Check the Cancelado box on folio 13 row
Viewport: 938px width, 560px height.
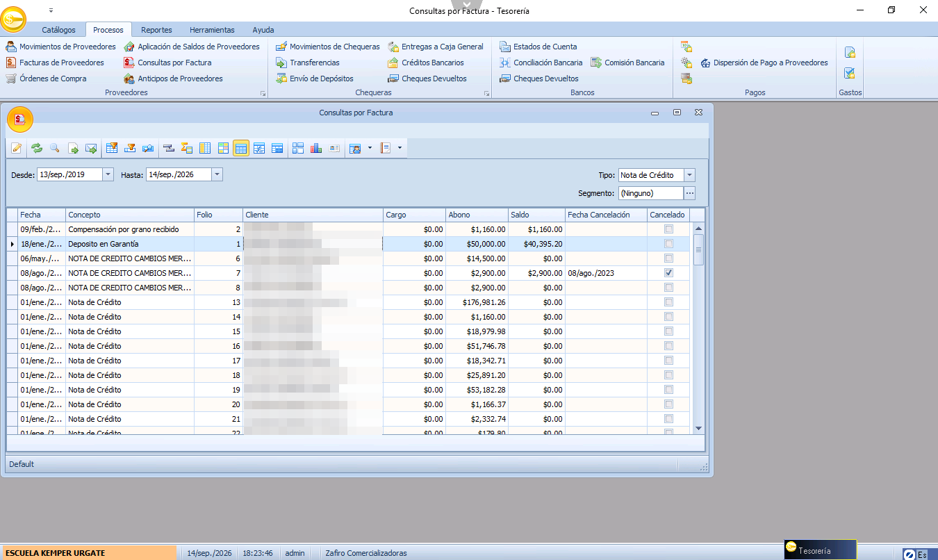point(668,302)
